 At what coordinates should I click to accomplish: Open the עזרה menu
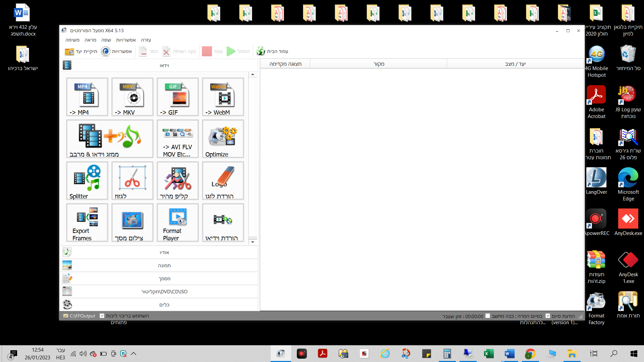point(146,40)
